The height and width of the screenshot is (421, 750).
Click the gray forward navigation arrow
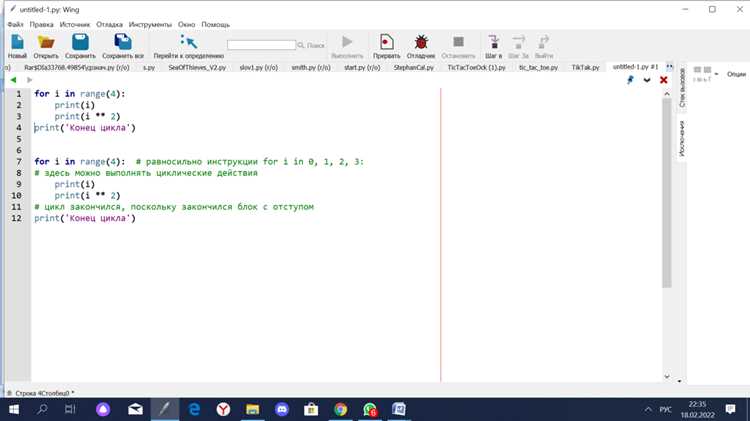pyautogui.click(x=30, y=80)
